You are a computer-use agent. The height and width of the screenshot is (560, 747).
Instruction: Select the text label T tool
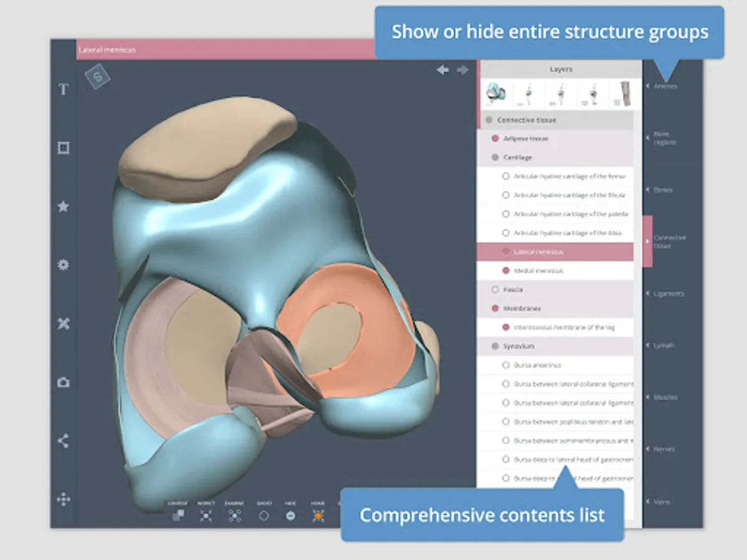point(63,90)
